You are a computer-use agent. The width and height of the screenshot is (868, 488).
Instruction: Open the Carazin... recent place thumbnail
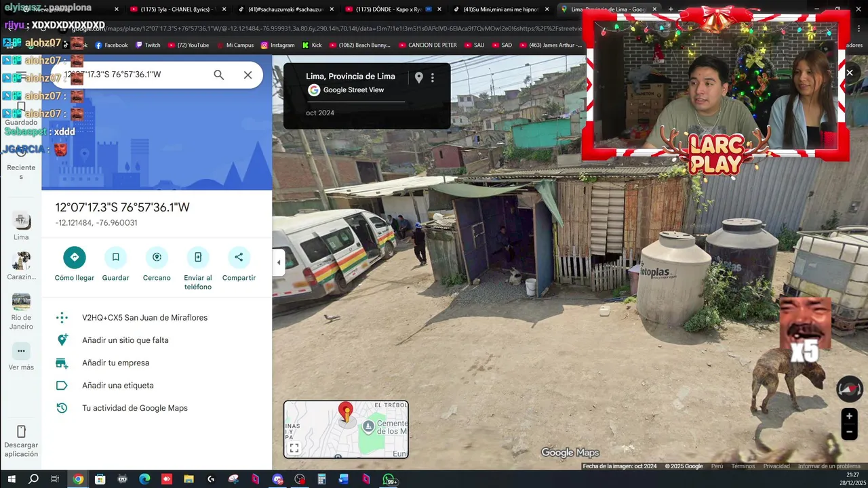(x=21, y=266)
